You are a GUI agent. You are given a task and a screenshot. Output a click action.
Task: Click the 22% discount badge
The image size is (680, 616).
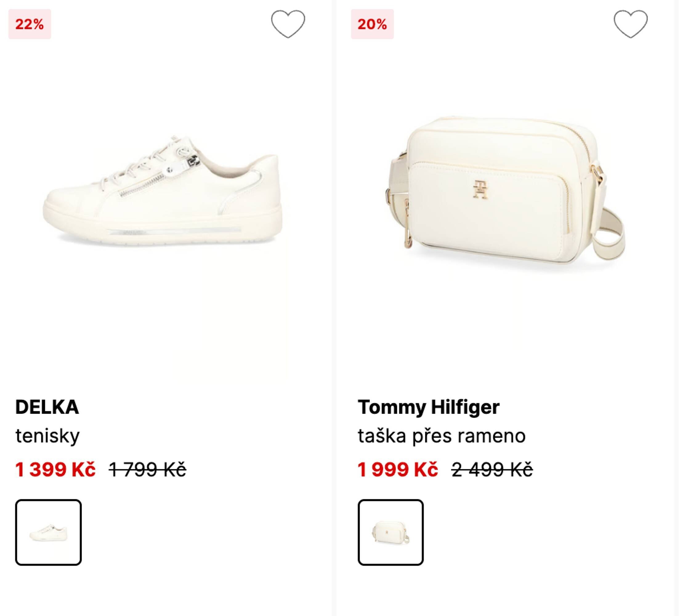click(x=30, y=24)
